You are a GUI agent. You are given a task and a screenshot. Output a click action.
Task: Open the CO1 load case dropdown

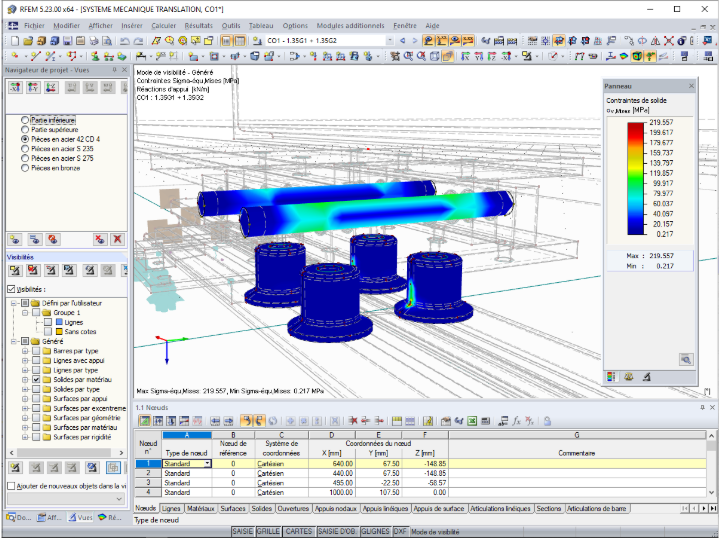[x=389, y=41]
